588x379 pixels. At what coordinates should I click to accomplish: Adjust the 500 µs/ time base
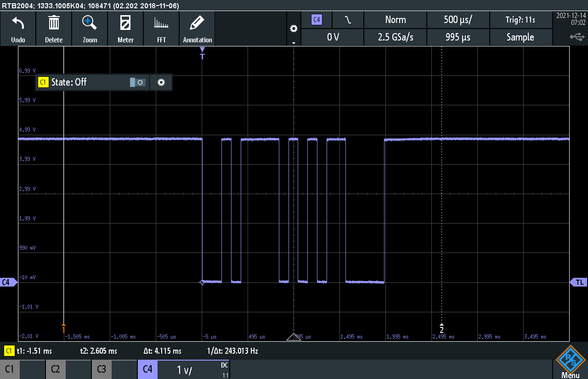(458, 20)
